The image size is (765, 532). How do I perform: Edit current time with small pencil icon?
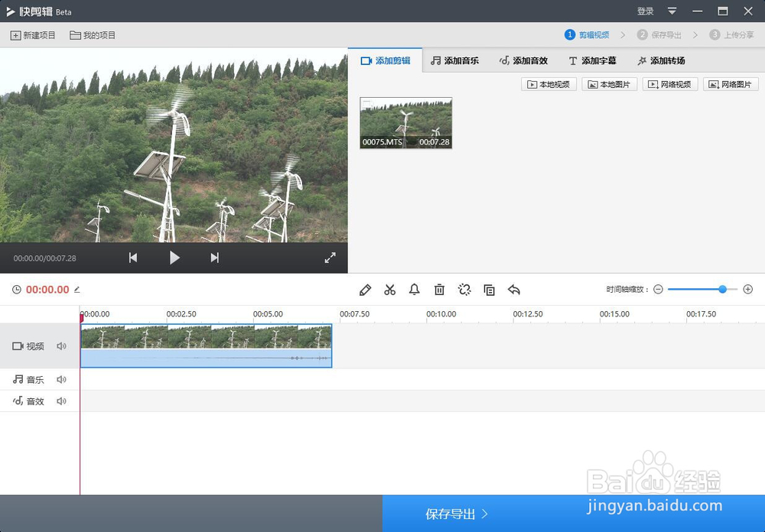[77, 289]
